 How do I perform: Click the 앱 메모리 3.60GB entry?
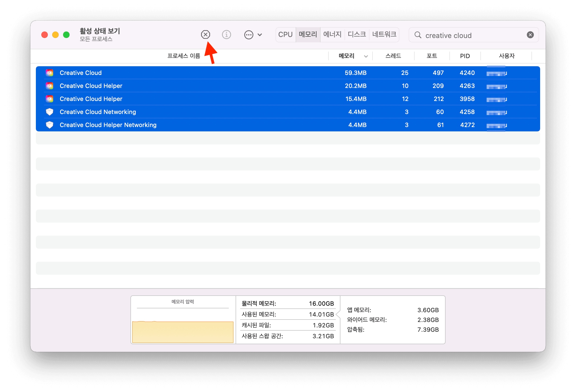point(393,310)
